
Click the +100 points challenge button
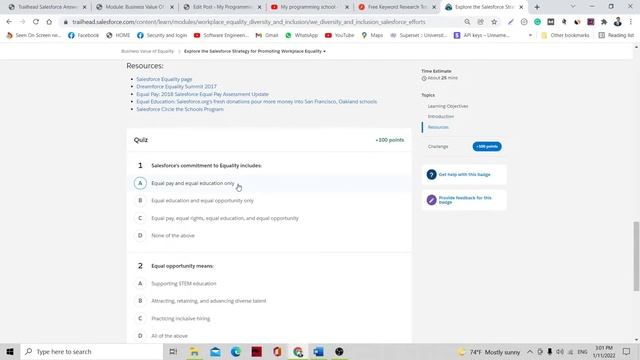pos(487,146)
